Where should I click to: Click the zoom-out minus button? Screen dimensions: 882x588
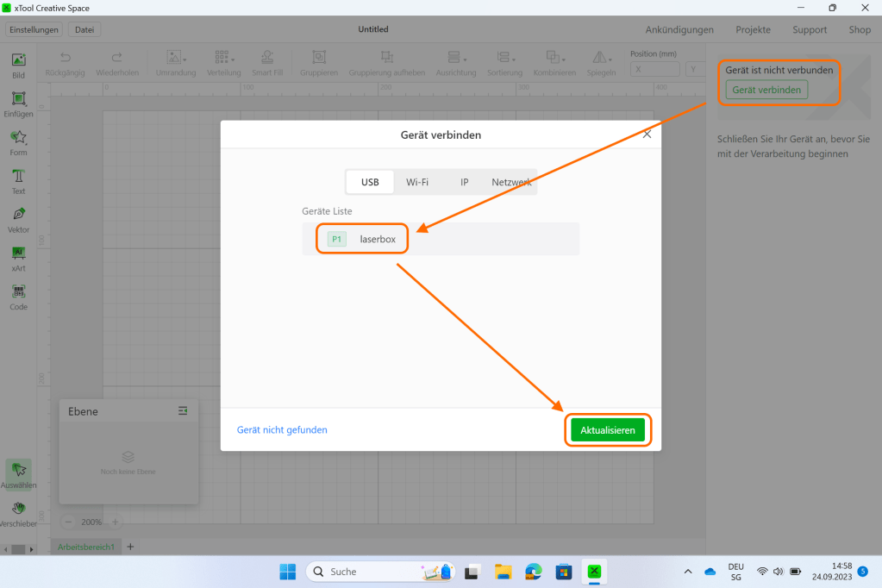(69, 522)
